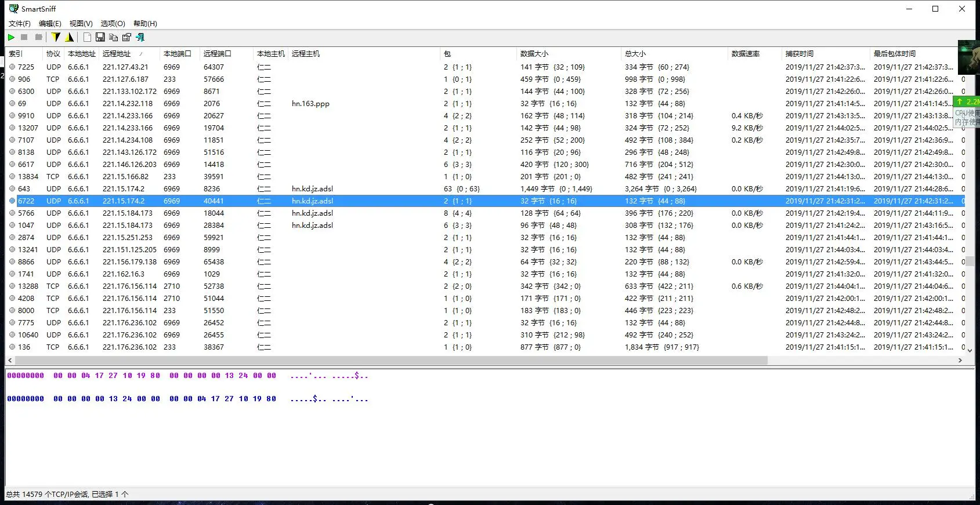
Task: Sort by the 数据速率 column header
Action: (x=754, y=53)
